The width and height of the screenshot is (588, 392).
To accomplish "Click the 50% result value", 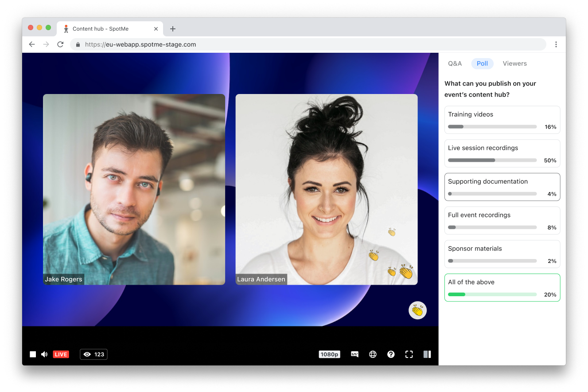I will pos(550,161).
